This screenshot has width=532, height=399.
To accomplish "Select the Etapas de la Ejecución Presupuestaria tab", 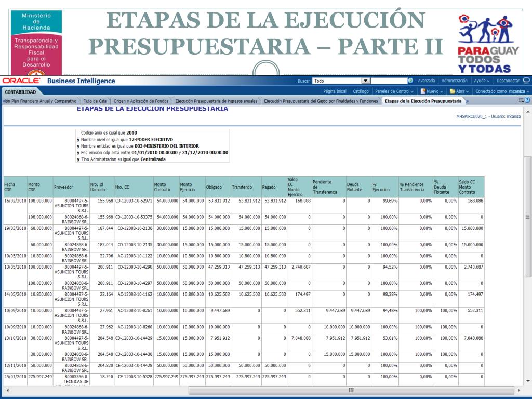I will (423, 101).
